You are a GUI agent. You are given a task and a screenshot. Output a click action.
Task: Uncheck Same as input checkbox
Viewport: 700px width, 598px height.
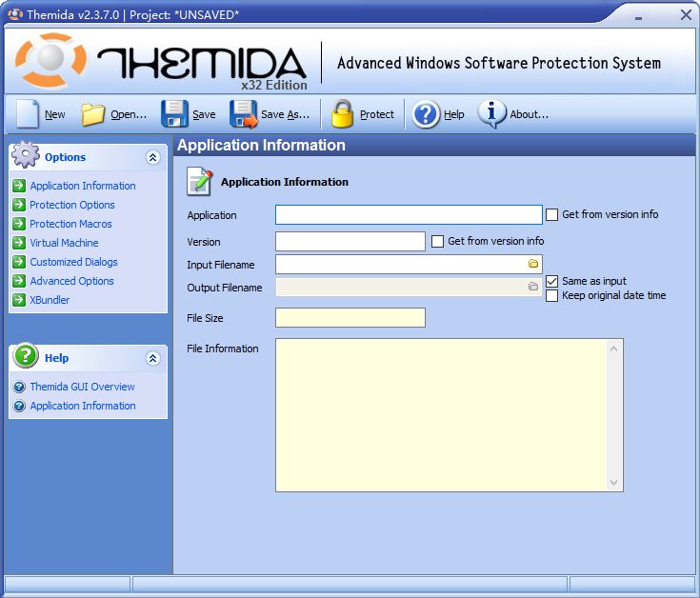pos(551,281)
